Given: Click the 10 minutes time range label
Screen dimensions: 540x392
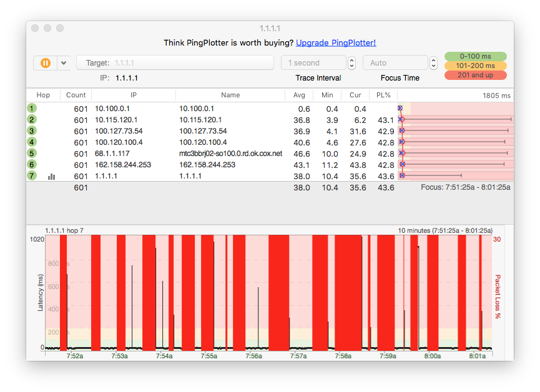Looking at the screenshot, I should tap(445, 230).
